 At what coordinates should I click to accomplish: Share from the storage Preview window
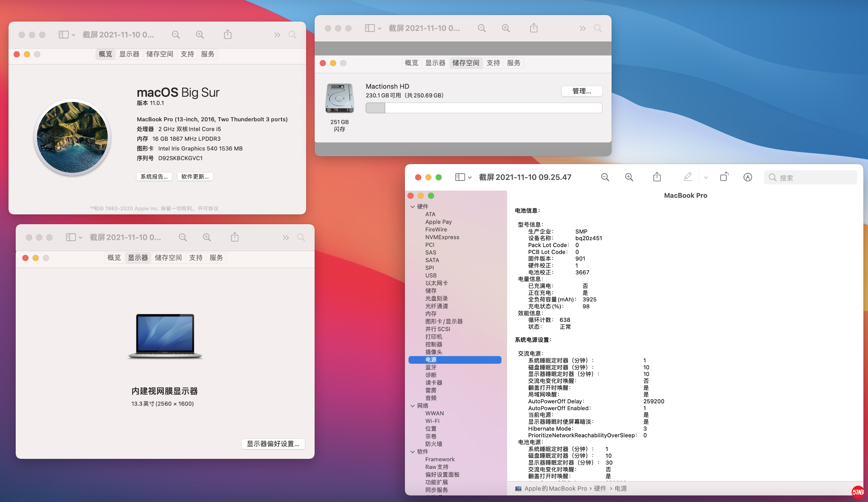tap(533, 28)
